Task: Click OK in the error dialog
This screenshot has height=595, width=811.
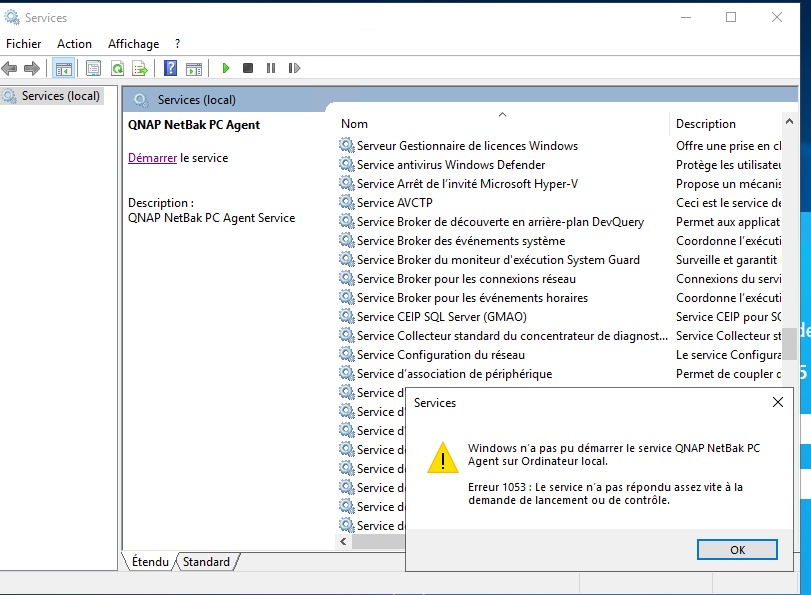Action: (737, 550)
